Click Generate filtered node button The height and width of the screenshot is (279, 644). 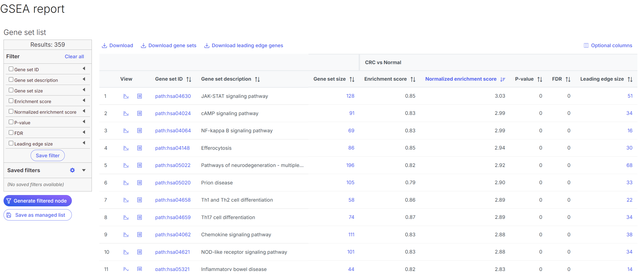(x=37, y=201)
